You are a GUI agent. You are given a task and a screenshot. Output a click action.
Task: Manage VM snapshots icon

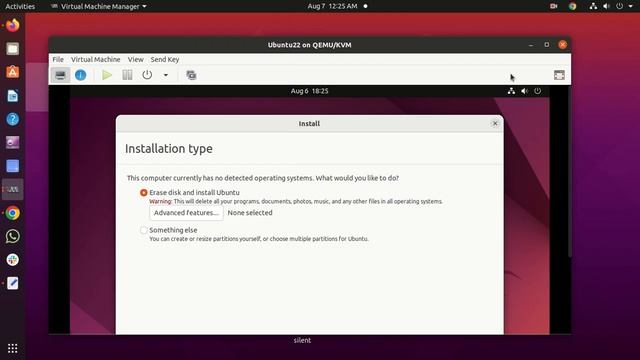pyautogui.click(x=191, y=75)
